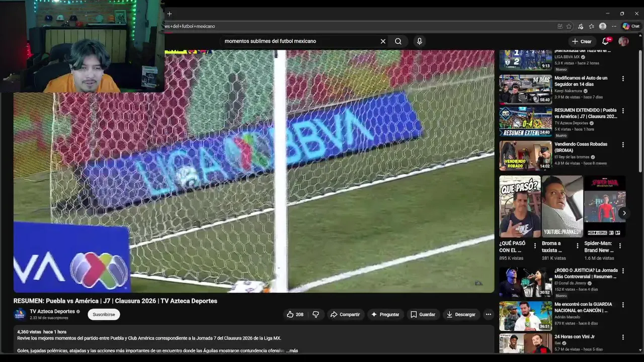Open the Copilot Chat button

(x=631, y=26)
